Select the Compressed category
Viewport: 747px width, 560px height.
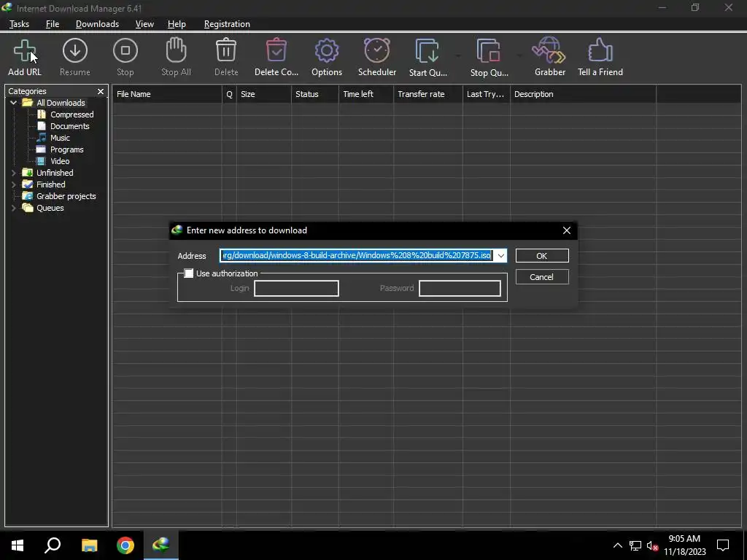tap(72, 114)
